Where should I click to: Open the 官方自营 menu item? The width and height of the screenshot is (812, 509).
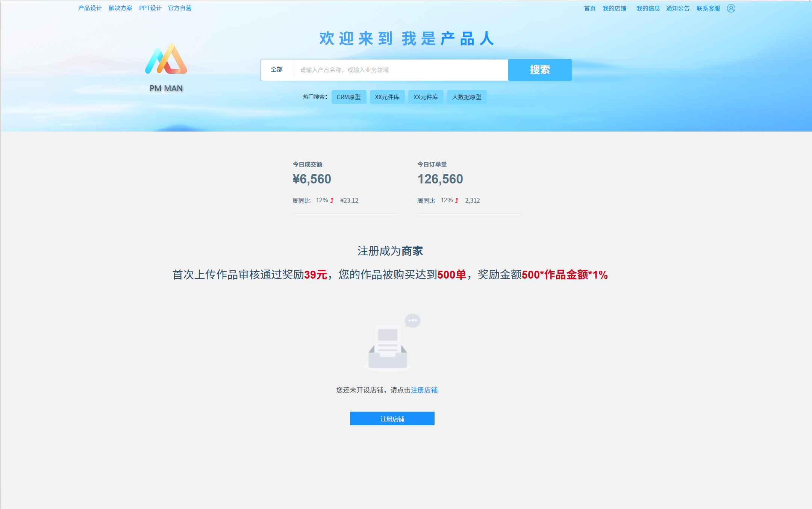(180, 8)
